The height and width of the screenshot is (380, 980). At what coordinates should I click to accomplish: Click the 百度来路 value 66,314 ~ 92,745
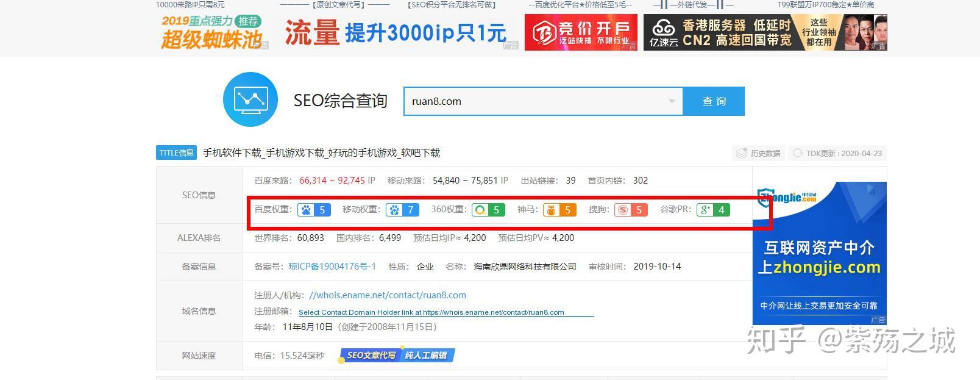pos(332,181)
